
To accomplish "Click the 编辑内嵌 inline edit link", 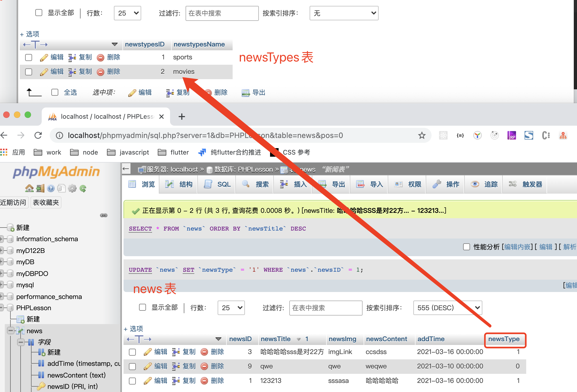I will point(517,247).
